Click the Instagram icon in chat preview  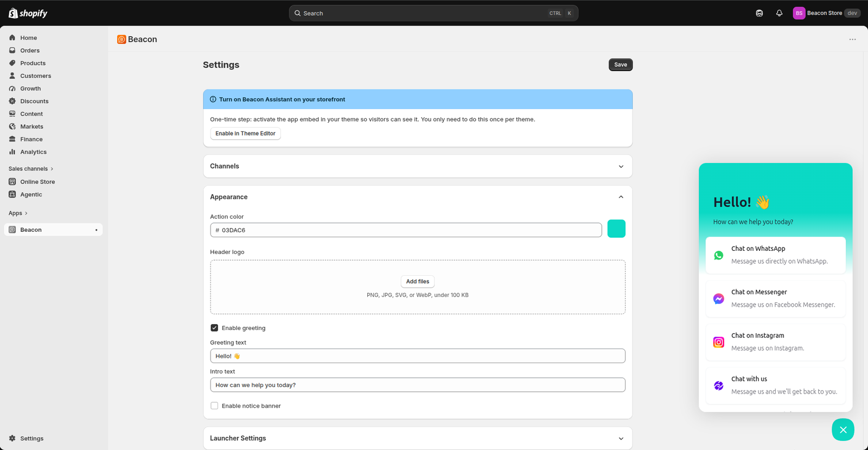pos(718,342)
